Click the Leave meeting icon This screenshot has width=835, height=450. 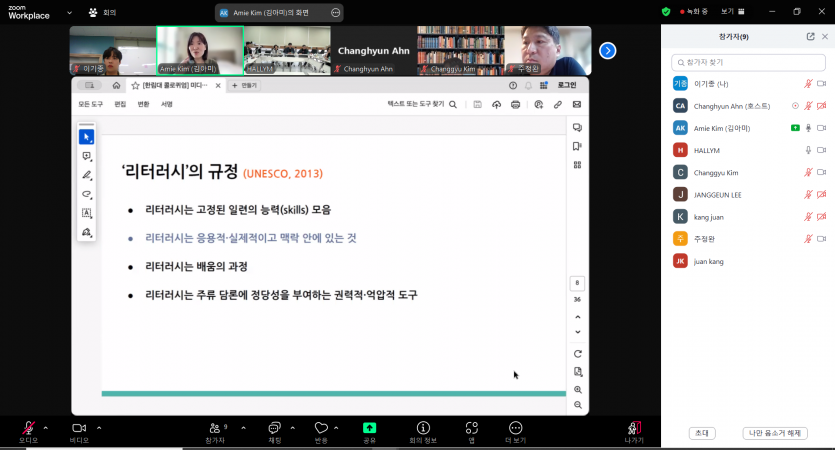click(634, 428)
